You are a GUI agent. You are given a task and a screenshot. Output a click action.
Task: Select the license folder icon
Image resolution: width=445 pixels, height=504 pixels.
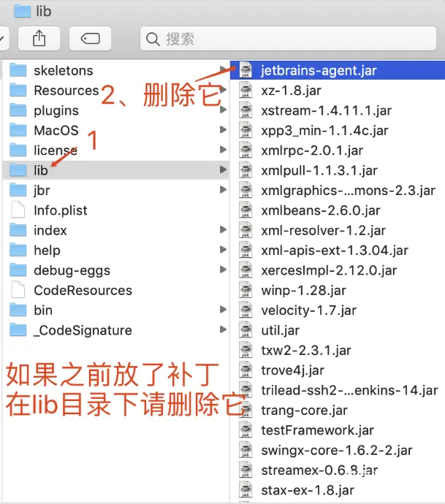click(18, 150)
